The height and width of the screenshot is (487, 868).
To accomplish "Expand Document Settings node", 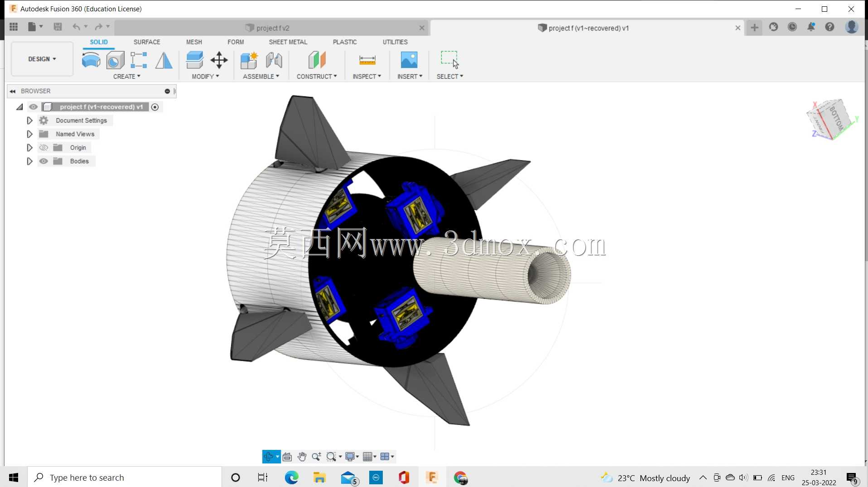I will (29, 120).
